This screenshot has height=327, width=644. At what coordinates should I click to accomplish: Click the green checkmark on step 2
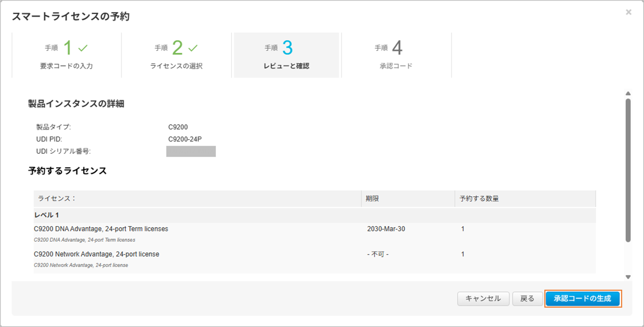pos(193,48)
